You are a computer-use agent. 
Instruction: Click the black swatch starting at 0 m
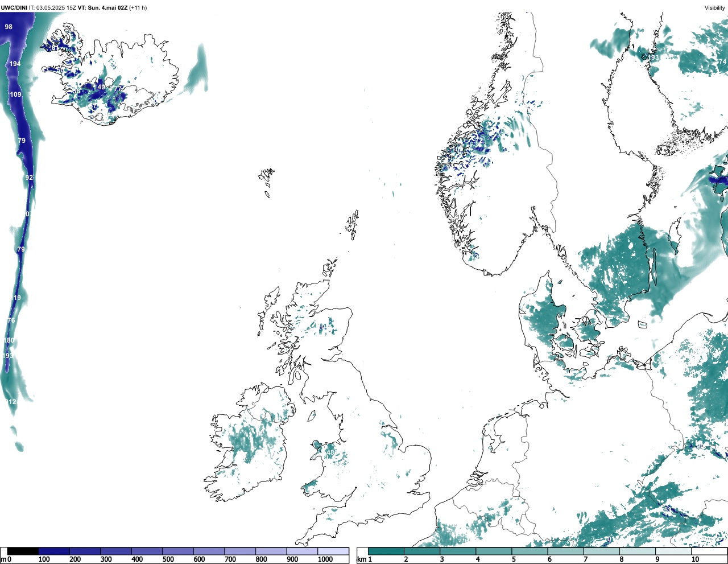[x=23, y=551]
